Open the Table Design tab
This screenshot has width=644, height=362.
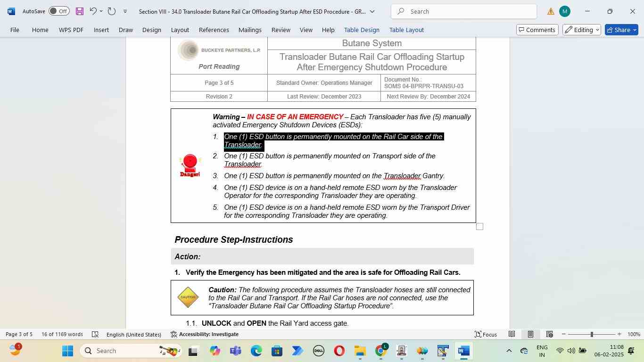tap(362, 30)
